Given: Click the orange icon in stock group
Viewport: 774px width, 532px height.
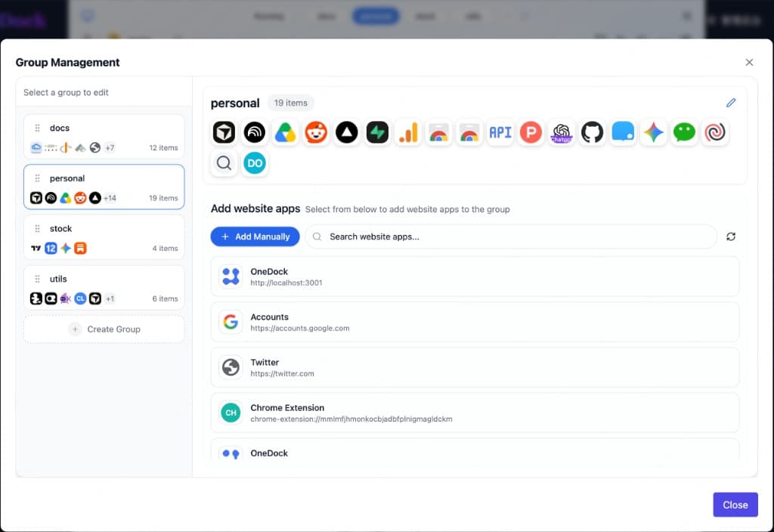Looking at the screenshot, I should (x=80, y=248).
